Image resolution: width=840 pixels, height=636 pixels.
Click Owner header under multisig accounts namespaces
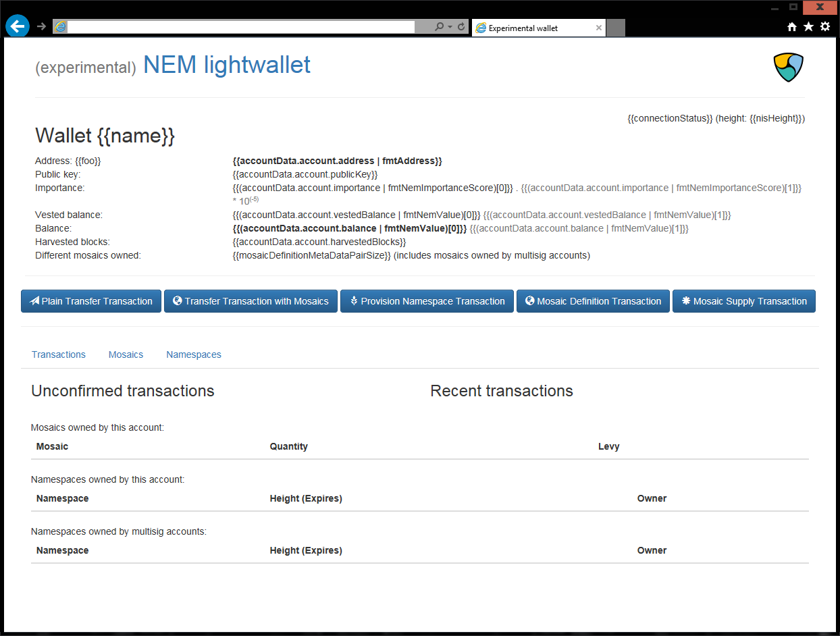[x=652, y=550]
